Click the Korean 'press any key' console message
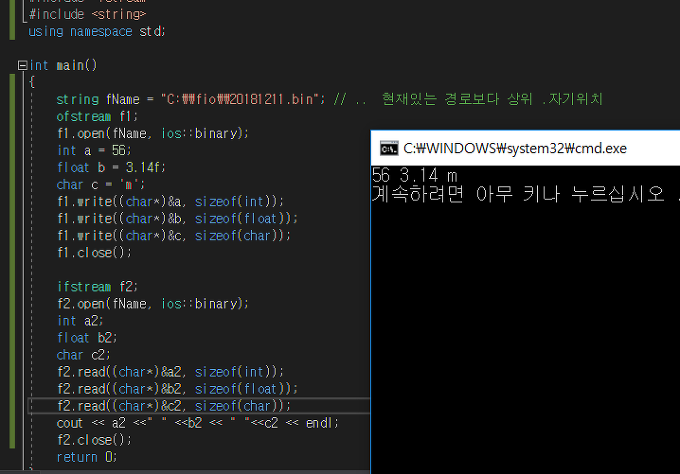The image size is (680, 474). pos(526,194)
